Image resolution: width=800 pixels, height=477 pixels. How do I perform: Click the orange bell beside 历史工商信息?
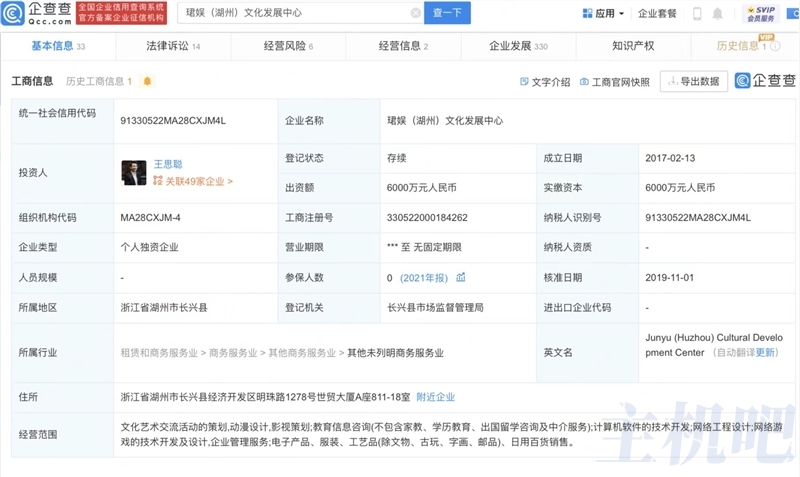click(147, 81)
